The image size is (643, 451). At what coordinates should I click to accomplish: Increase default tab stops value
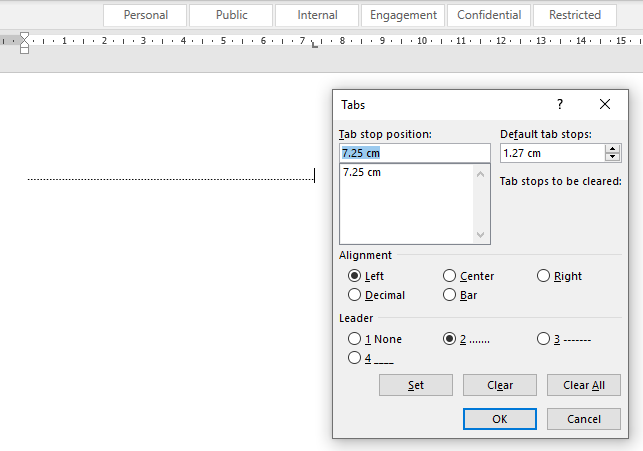613,149
